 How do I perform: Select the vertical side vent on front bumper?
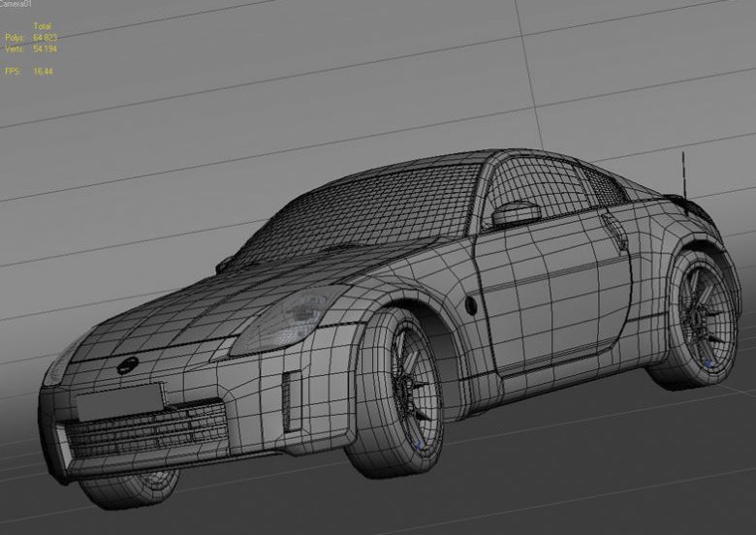(x=292, y=401)
